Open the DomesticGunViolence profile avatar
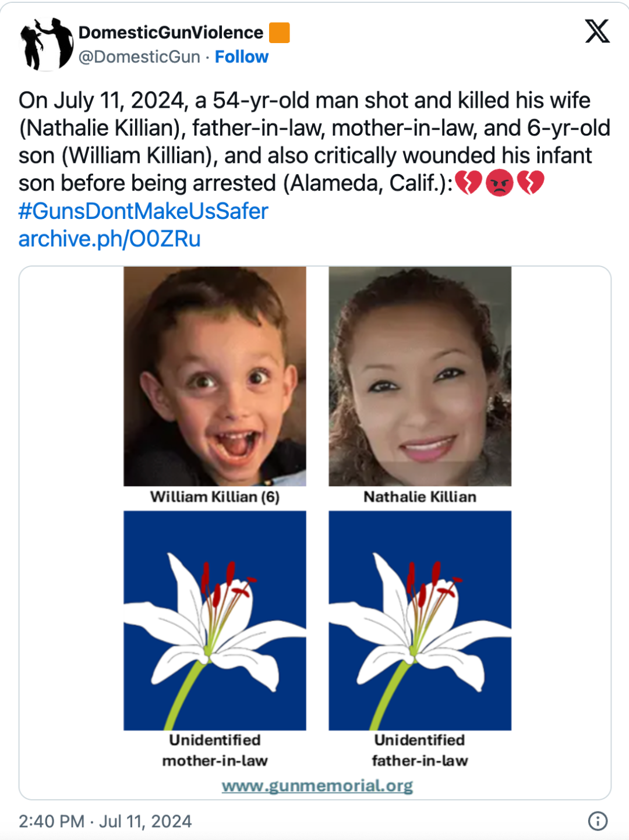 tap(47, 44)
